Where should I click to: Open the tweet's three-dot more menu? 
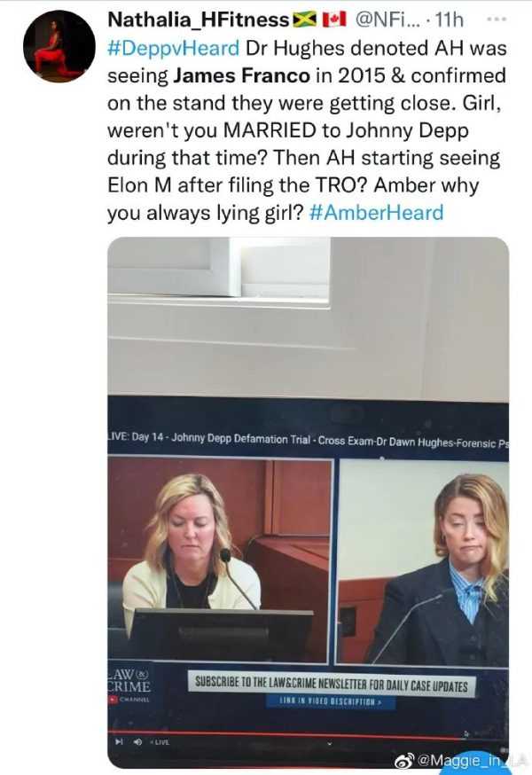pos(497,20)
